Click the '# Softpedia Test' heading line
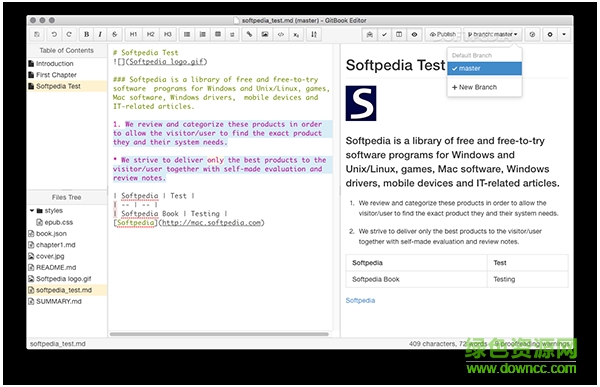The image size is (600, 387). click(145, 53)
